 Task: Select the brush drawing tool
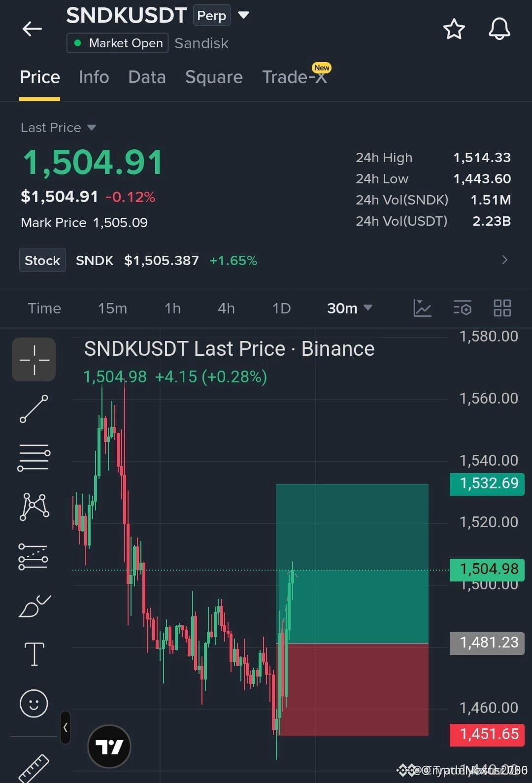click(34, 606)
